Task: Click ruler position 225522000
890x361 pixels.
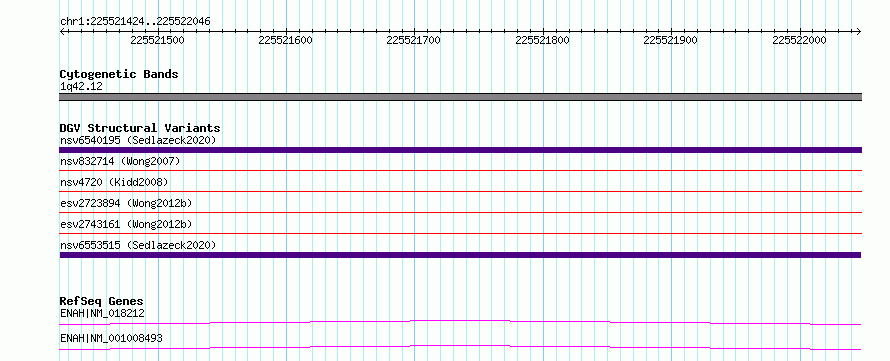Action: (x=800, y=40)
